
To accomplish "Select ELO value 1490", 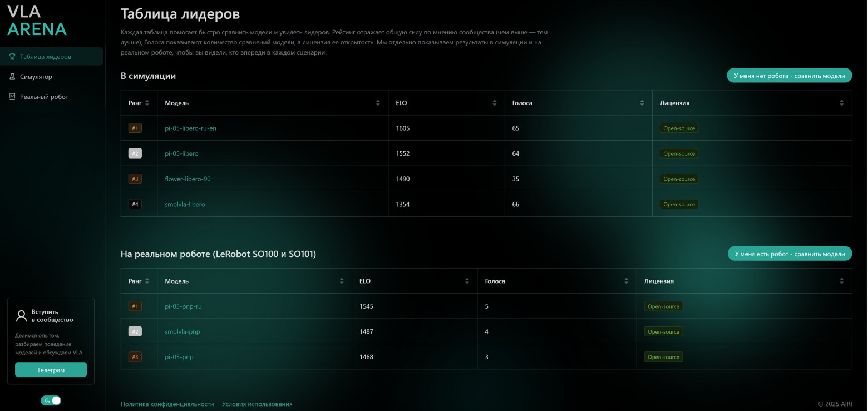I will [403, 179].
